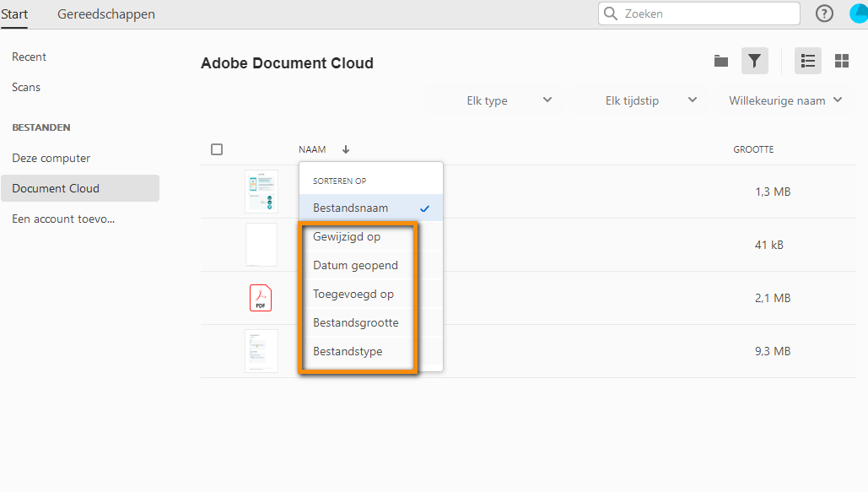The image size is (868, 492).
Task: Switch to the Gereedschappen tab
Action: 105,14
